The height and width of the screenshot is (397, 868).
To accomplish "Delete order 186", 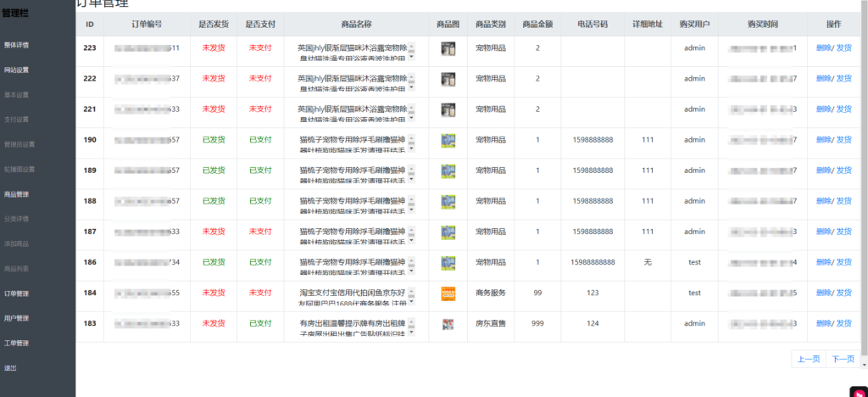I will [x=824, y=262].
